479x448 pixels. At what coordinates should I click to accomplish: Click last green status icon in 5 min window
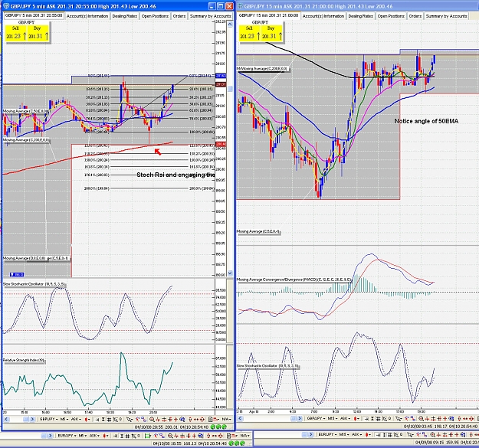224,427
